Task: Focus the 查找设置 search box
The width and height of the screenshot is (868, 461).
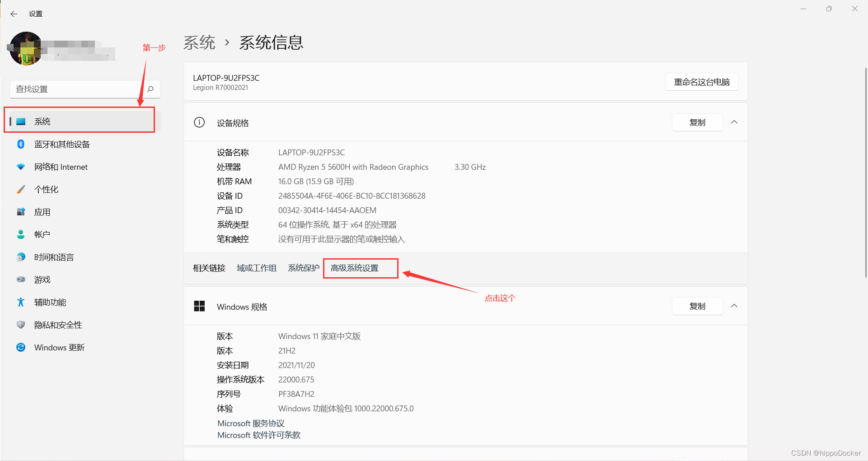Action: [85, 89]
